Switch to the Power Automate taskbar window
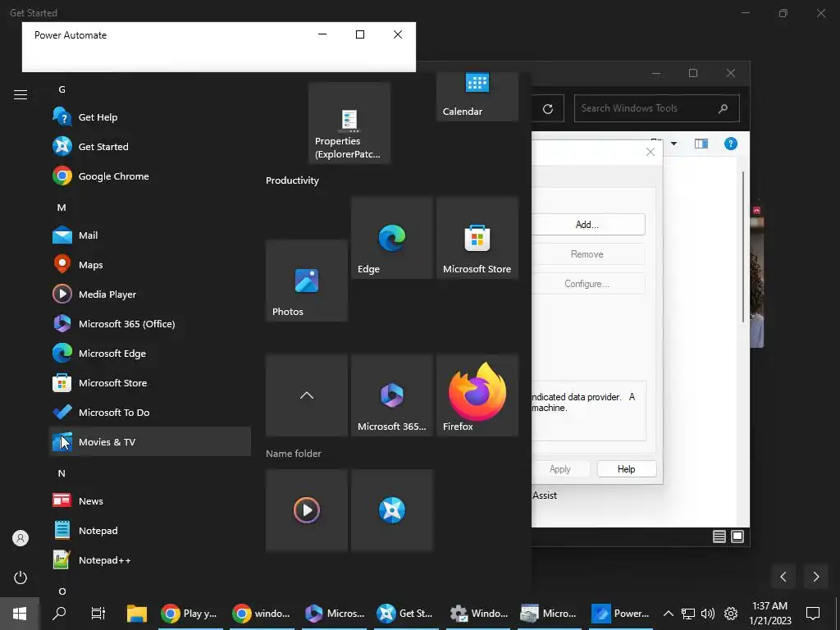 click(x=621, y=614)
